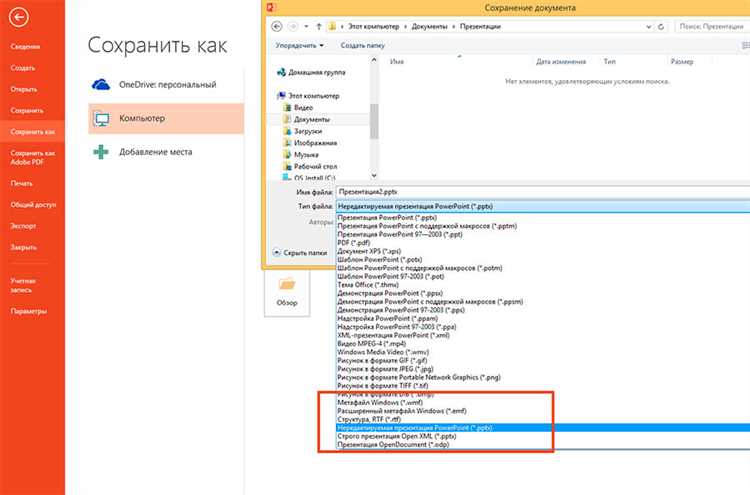
Task: Click the Компьютер monitor icon
Action: pos(101,119)
